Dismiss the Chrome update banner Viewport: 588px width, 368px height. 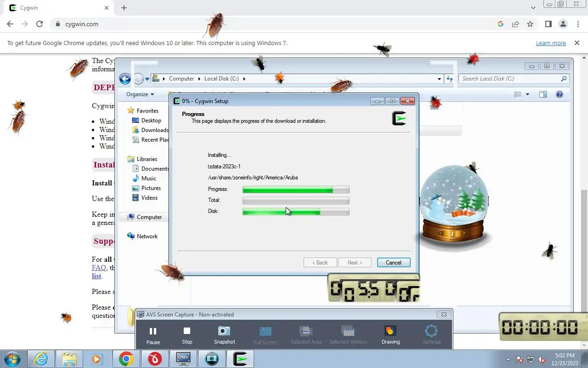577,43
